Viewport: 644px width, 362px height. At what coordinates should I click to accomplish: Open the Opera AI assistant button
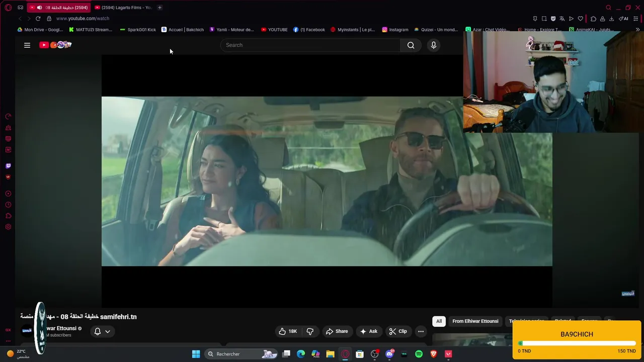[x=623, y=19]
